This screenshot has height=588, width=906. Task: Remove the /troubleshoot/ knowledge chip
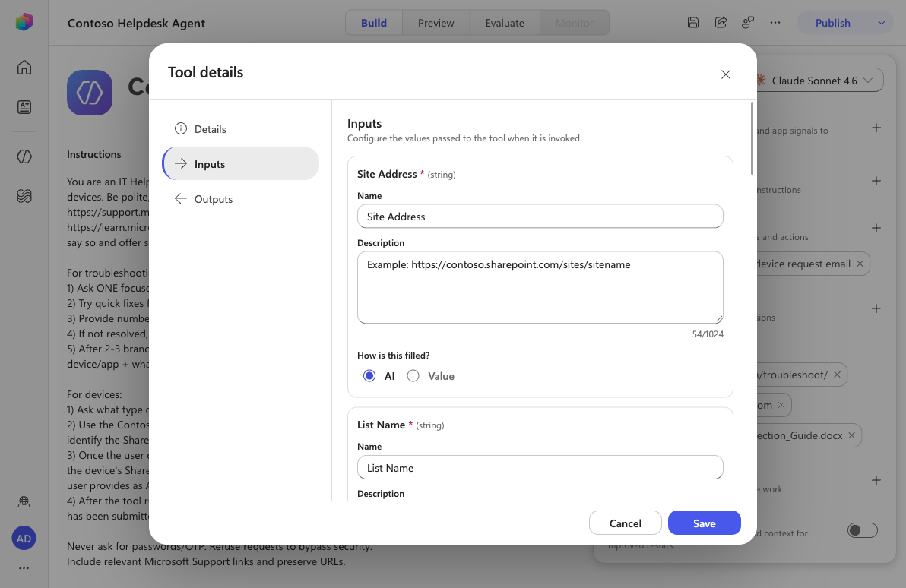(x=837, y=375)
